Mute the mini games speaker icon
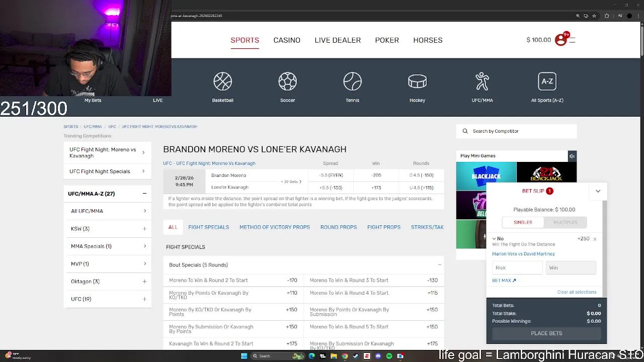The image size is (644, 362). tap(572, 156)
